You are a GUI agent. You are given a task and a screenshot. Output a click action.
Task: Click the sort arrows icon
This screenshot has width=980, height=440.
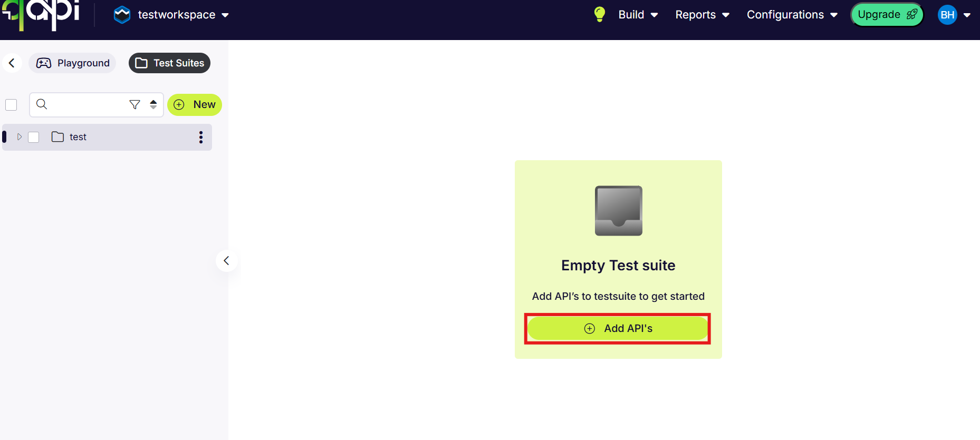click(x=153, y=104)
